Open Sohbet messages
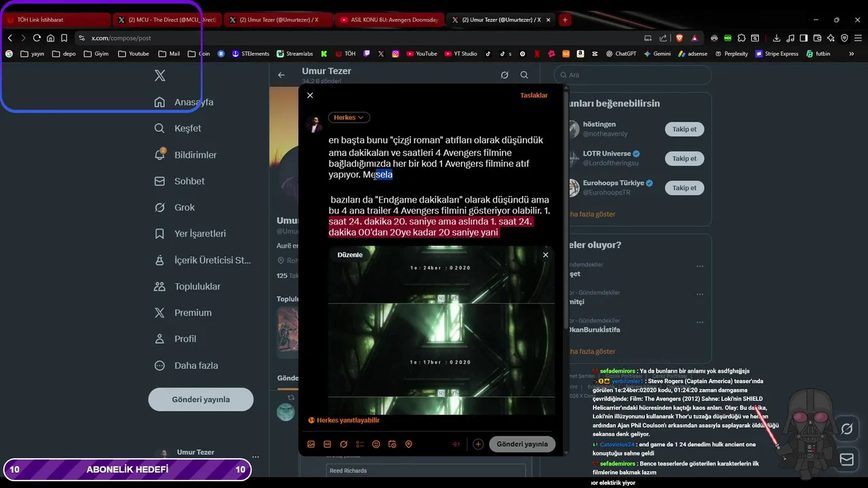 coord(180,181)
